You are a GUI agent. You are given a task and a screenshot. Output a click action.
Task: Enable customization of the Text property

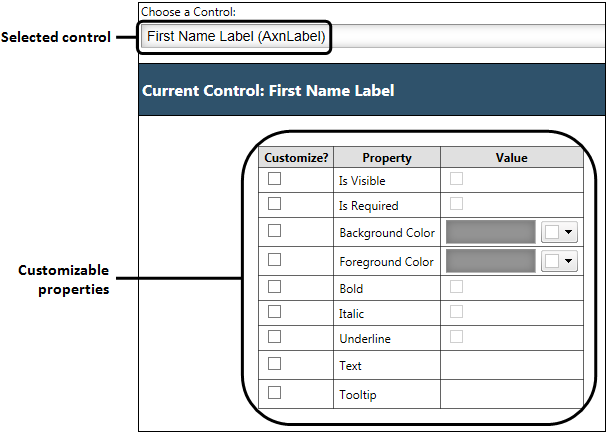274,364
